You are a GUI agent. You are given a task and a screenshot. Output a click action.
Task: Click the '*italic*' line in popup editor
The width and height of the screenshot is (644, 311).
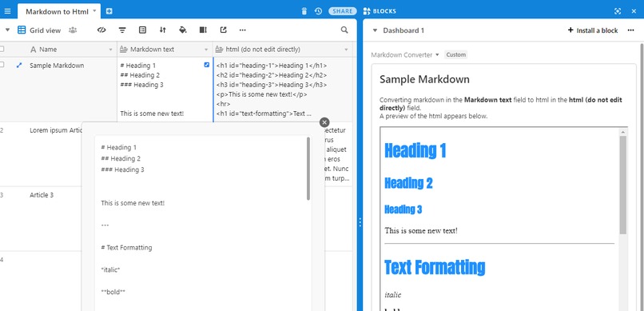(110, 270)
